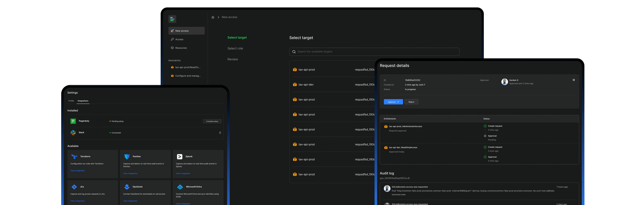
Task: Click the Pagerduty integration logo
Action: [73, 121]
